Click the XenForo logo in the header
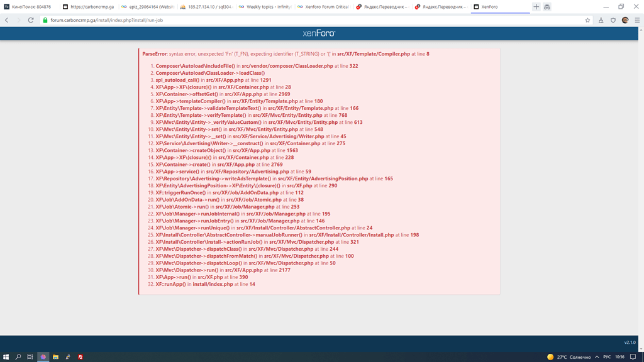This screenshot has height=362, width=644. pyautogui.click(x=319, y=33)
